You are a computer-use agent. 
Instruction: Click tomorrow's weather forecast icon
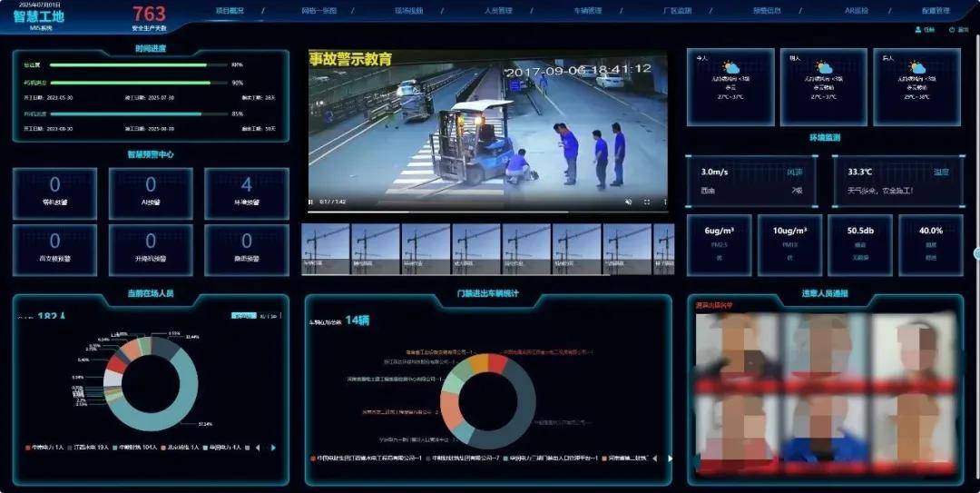pyautogui.click(x=823, y=68)
